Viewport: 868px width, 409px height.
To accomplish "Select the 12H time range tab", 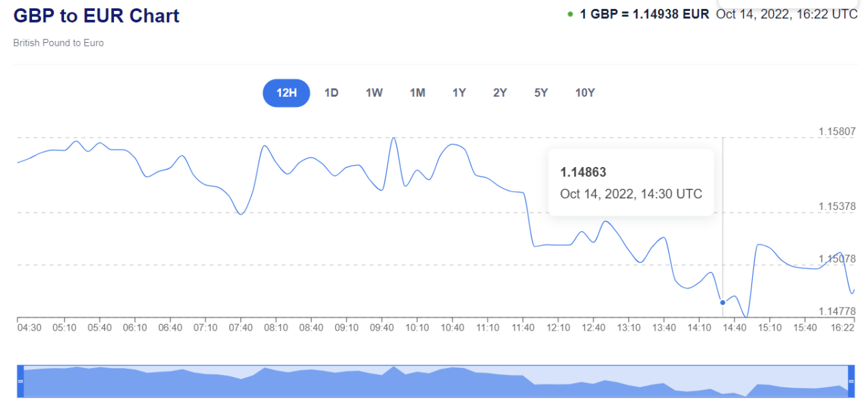I will [x=286, y=93].
